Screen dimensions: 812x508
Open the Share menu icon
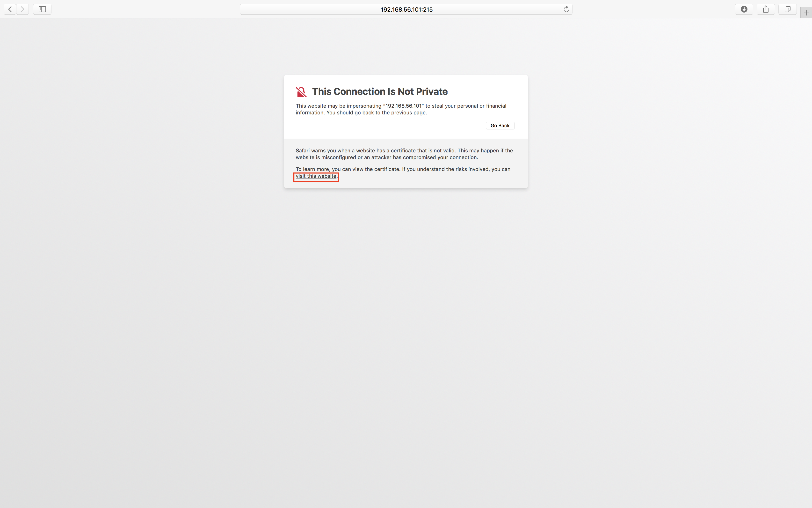(x=766, y=9)
